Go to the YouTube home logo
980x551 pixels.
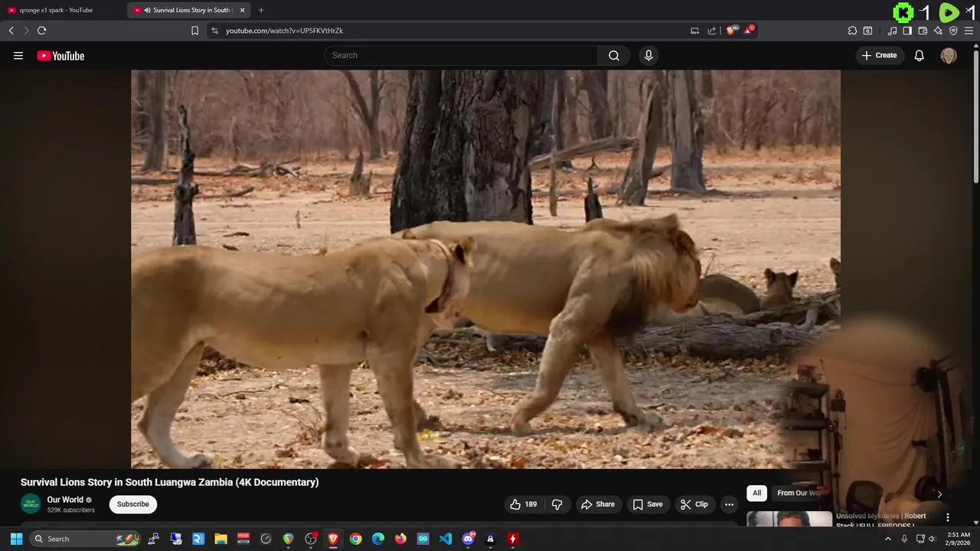(x=60, y=56)
